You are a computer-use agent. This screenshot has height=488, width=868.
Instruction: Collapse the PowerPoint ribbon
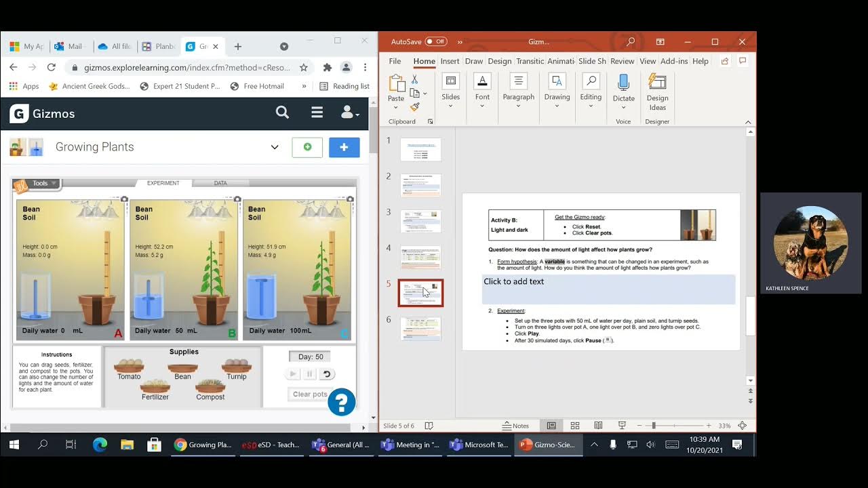pos(748,123)
